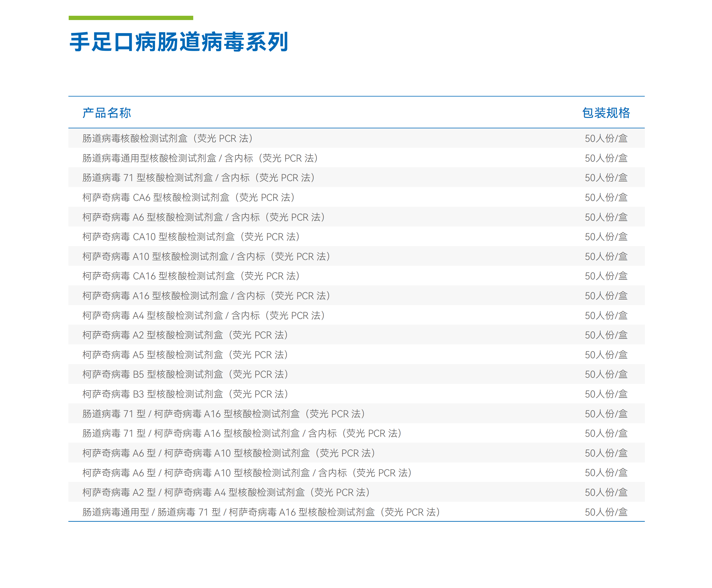Select row 柯萨奇病毒 B5 型核酸检测试剂盒

point(356,374)
